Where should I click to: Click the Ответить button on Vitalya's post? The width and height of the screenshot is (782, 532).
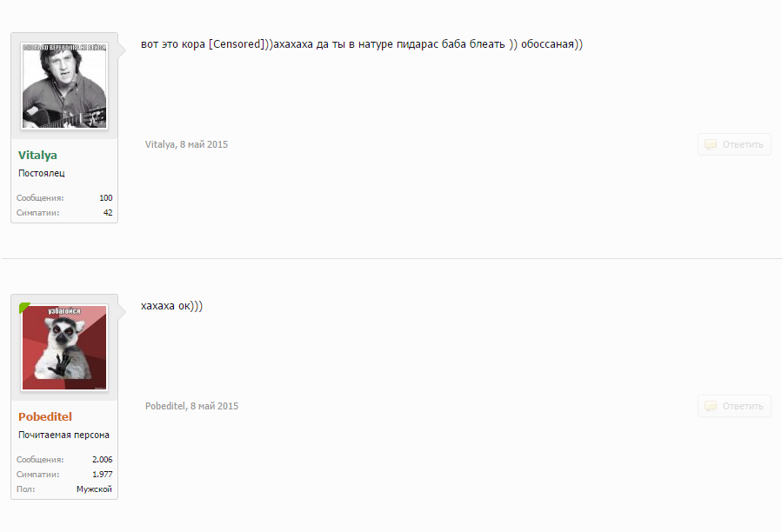coord(734,144)
